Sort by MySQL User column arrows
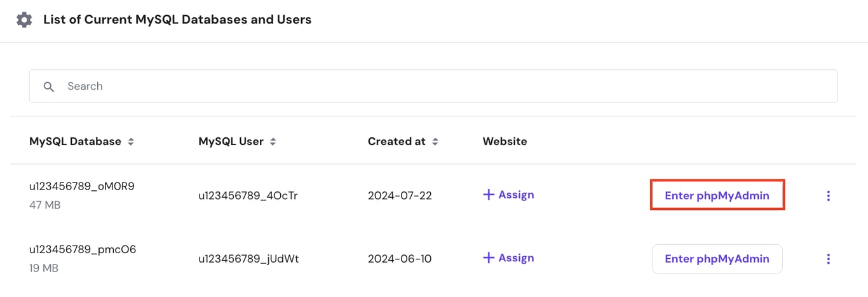Image resolution: width=868 pixels, height=297 pixels. (x=273, y=142)
